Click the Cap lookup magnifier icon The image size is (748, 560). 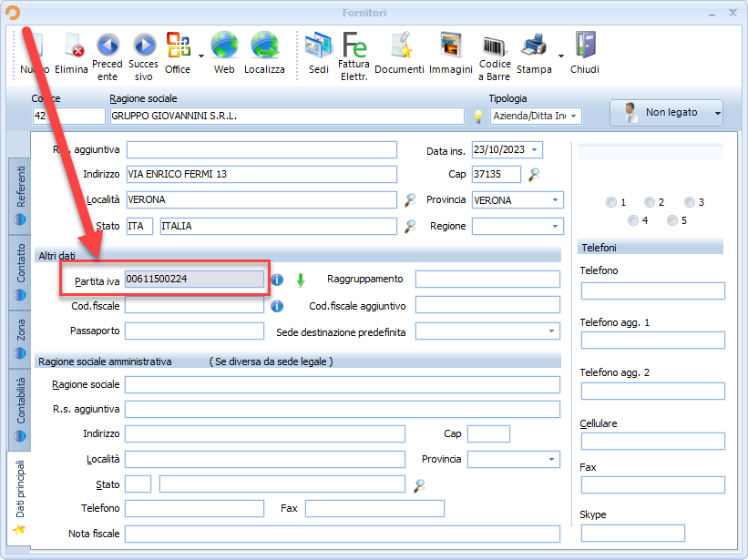point(534,175)
